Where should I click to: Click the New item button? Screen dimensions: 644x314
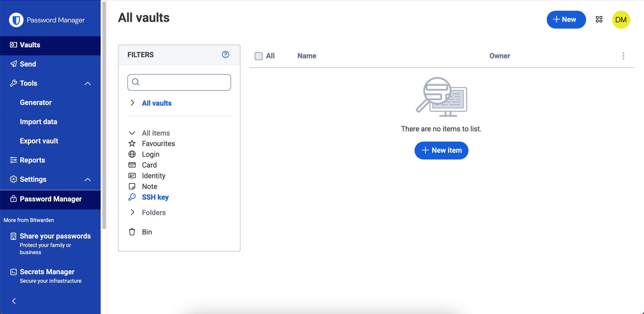point(441,150)
